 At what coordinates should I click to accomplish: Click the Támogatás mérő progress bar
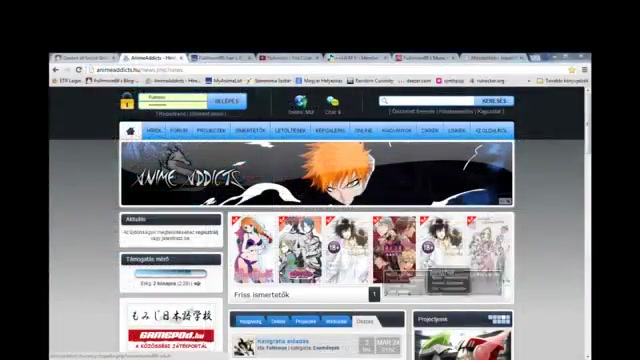171,273
